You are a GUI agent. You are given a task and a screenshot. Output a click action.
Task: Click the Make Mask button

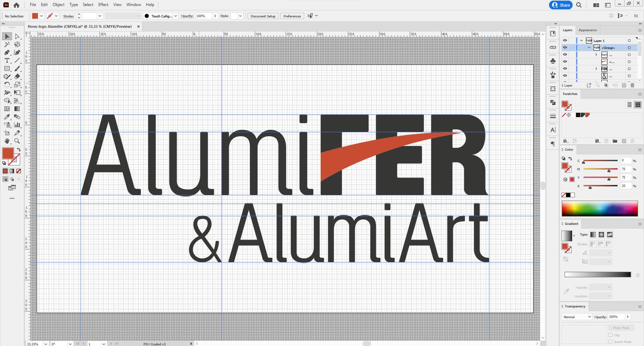coord(621,328)
